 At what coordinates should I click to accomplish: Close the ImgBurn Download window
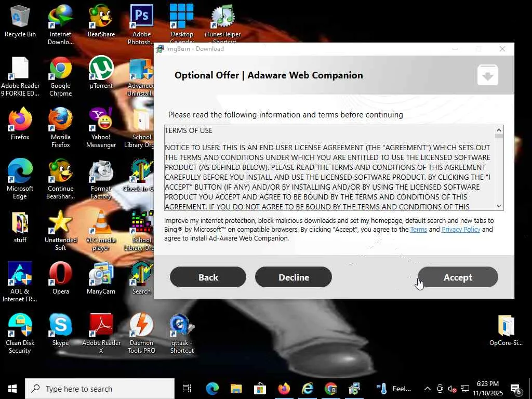pos(502,49)
